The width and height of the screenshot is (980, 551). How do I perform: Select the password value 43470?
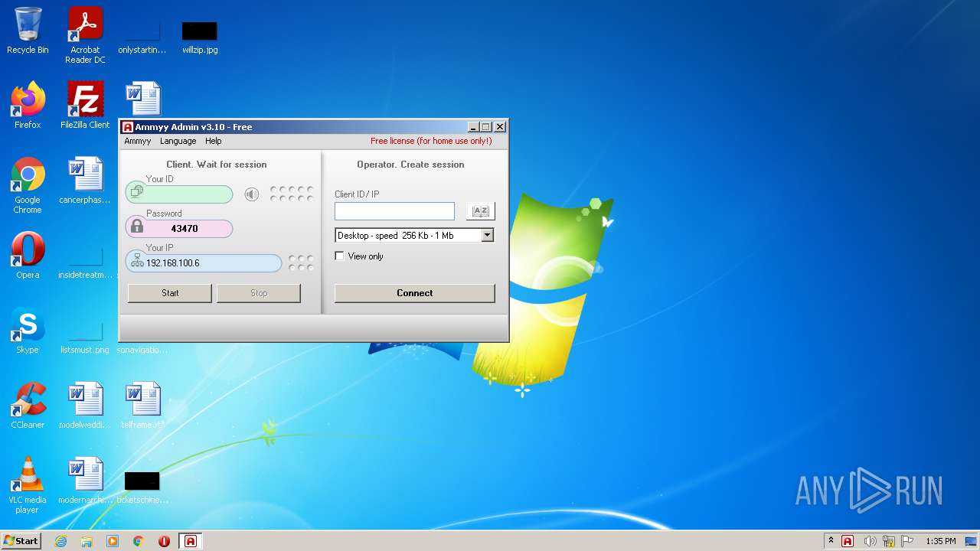[185, 228]
